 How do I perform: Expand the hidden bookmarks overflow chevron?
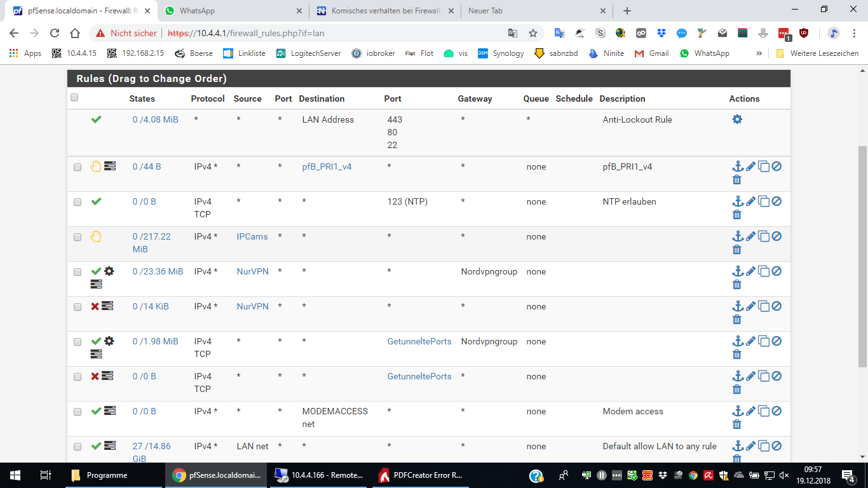coord(759,53)
